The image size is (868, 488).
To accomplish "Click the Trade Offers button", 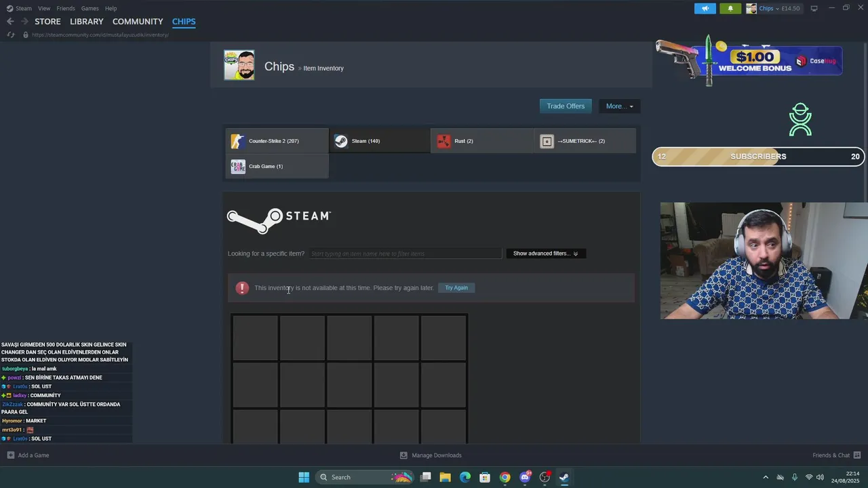I will pos(566,106).
